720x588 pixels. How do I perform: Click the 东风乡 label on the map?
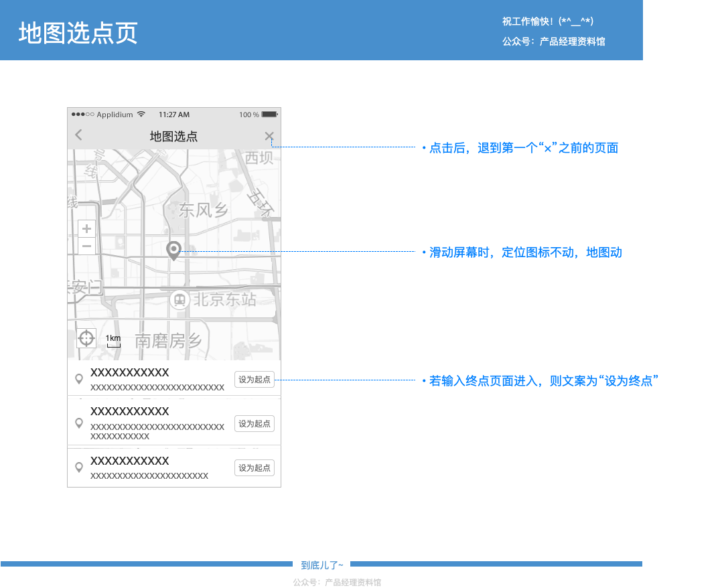pyautogui.click(x=203, y=210)
